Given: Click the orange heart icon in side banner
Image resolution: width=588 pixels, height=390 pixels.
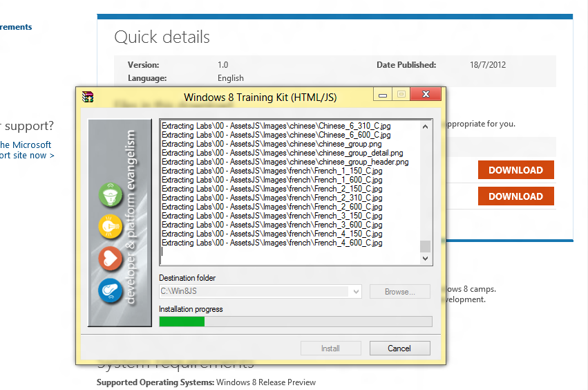Looking at the screenshot, I should (x=111, y=259).
